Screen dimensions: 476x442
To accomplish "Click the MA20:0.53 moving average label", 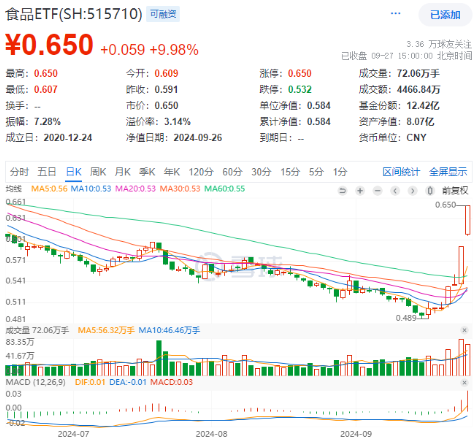I will (x=135, y=189).
